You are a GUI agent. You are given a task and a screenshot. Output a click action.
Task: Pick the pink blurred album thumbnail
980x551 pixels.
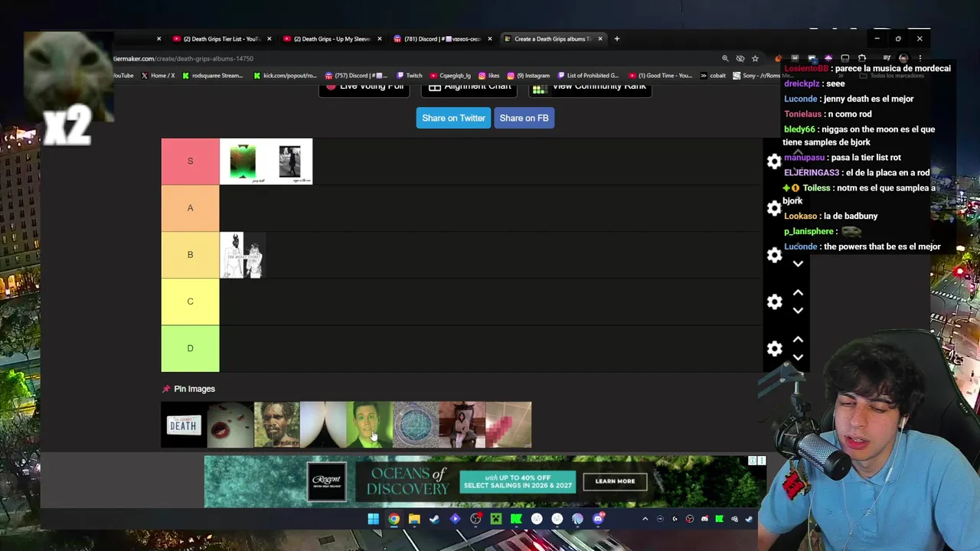click(x=508, y=425)
